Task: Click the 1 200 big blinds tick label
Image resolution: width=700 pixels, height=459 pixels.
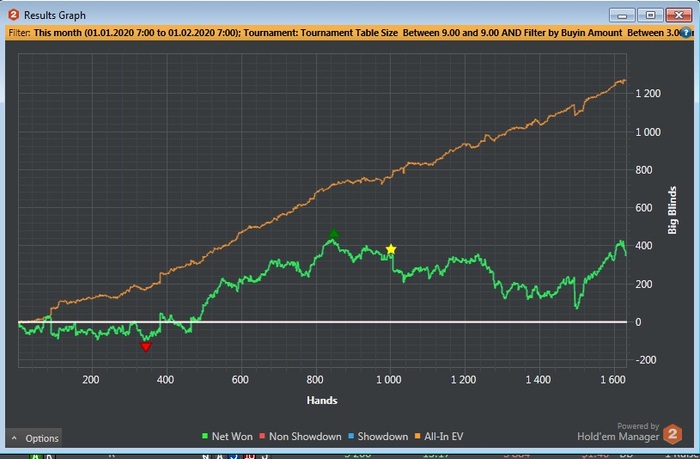Action: [x=648, y=94]
